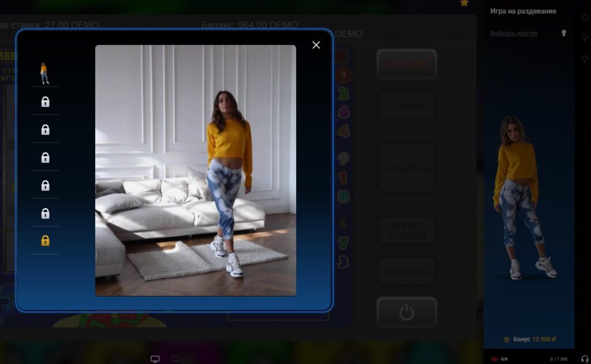Click the gold padlock at the bottom
Viewport: 591px width, 364px height.
[45, 241]
